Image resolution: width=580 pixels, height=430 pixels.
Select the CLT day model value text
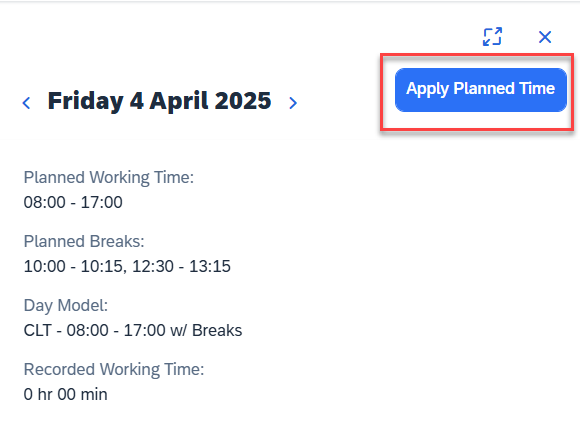133,330
